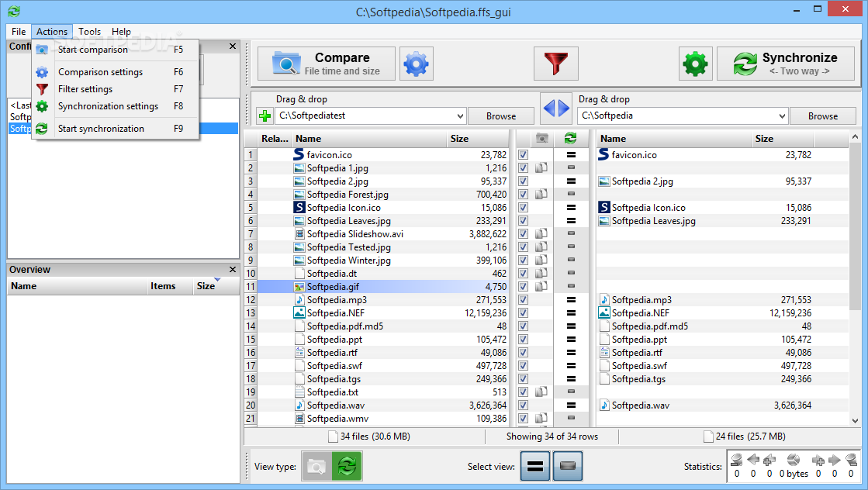Click the category camera column header icon
Image resolution: width=868 pixels, height=490 pixels.
(x=542, y=138)
